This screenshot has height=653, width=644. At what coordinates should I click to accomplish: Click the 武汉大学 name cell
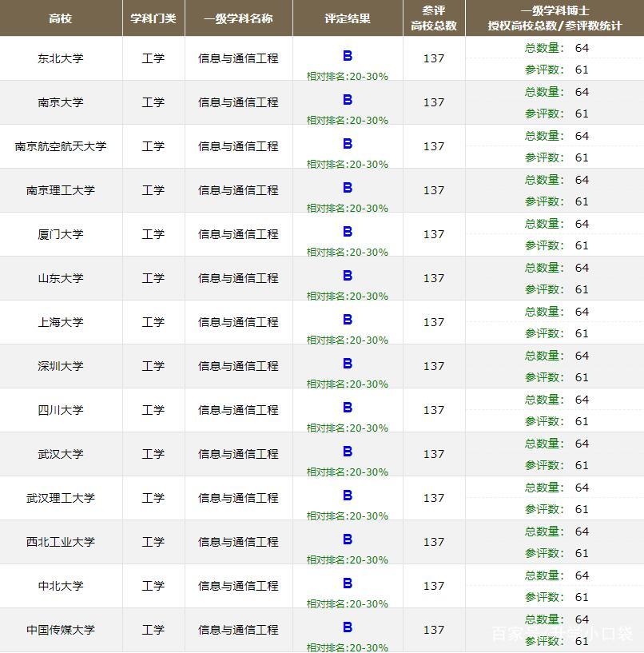coord(61,454)
